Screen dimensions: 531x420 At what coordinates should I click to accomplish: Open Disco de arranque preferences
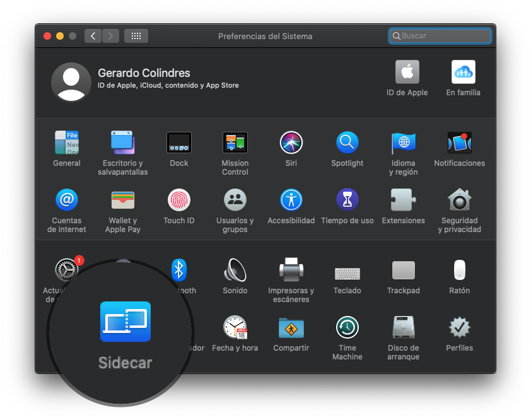pos(403,327)
